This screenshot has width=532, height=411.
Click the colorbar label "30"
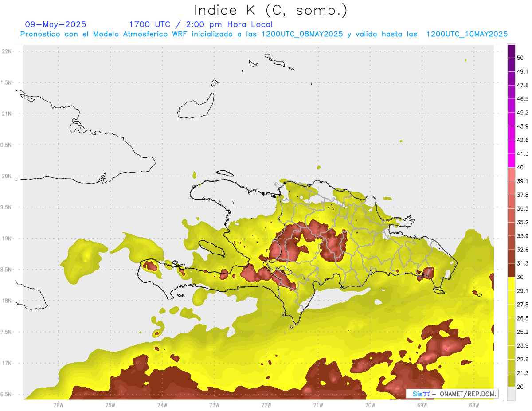pyautogui.click(x=520, y=277)
